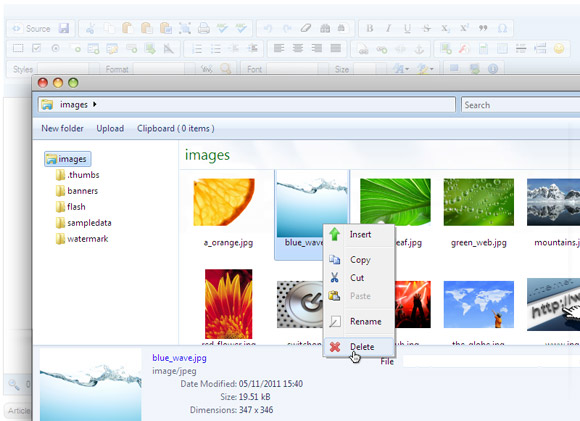This screenshot has width=580, height=421.
Task: Toggle Bold formatting
Action: [370, 28]
